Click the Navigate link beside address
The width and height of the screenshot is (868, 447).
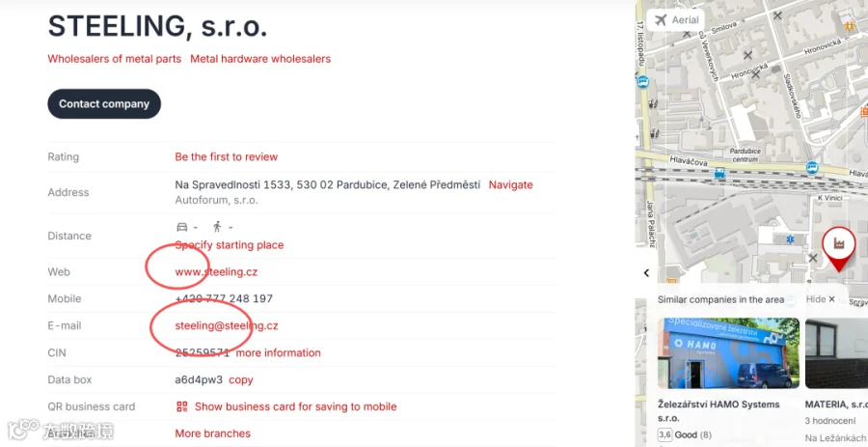point(510,185)
